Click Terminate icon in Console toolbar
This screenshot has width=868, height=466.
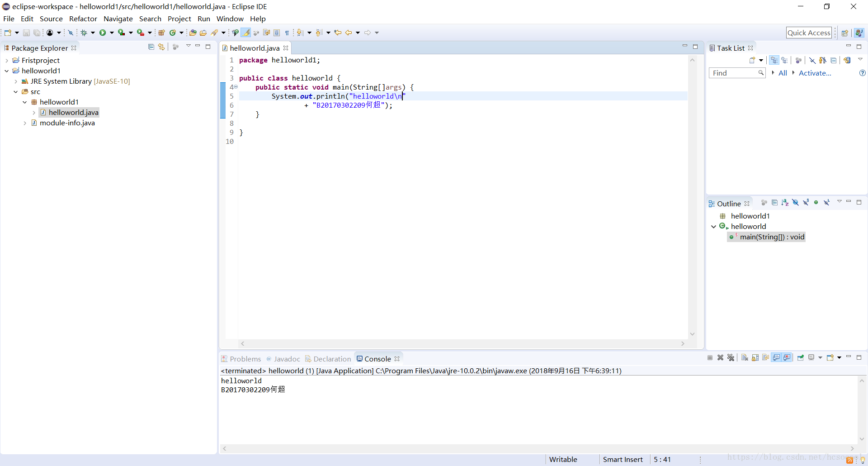(x=710, y=358)
